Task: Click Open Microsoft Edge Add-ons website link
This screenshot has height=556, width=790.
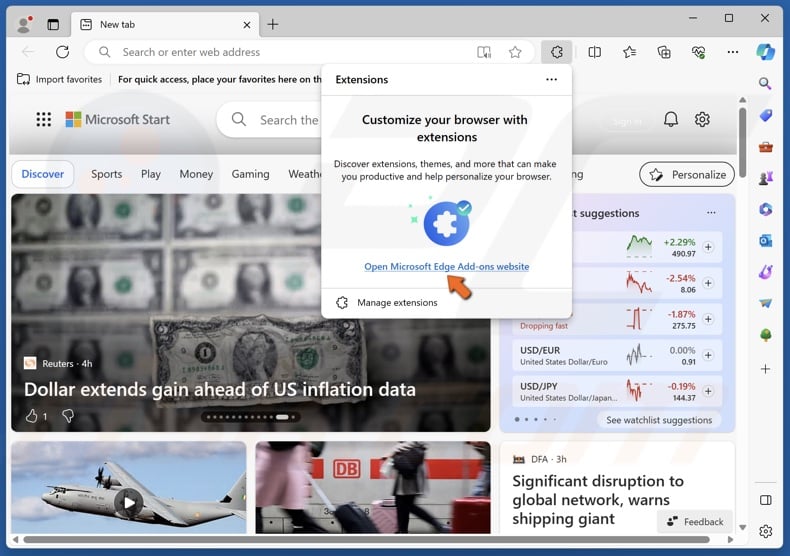Action: [446, 266]
